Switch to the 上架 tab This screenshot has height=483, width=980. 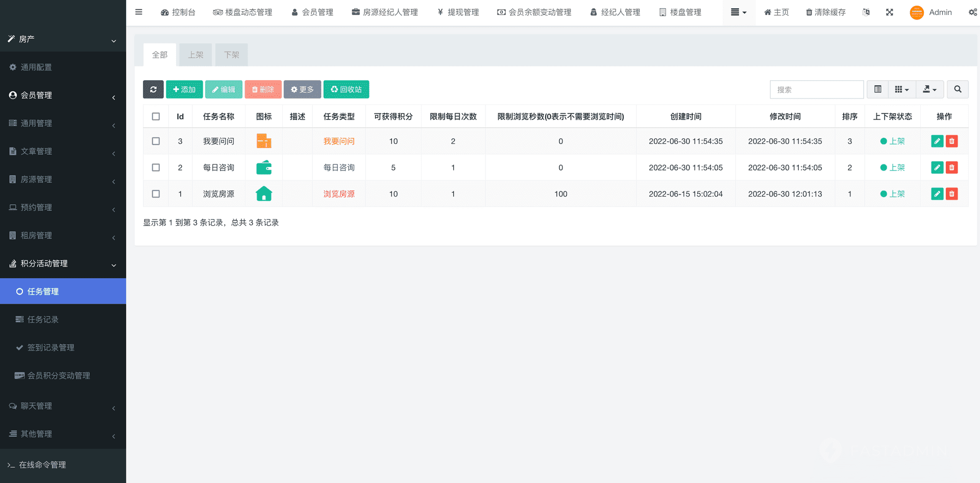coord(195,55)
